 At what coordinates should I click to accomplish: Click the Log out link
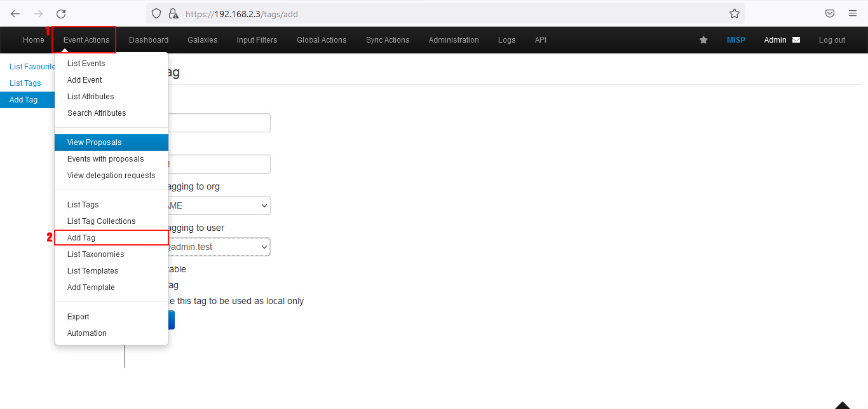pos(831,40)
